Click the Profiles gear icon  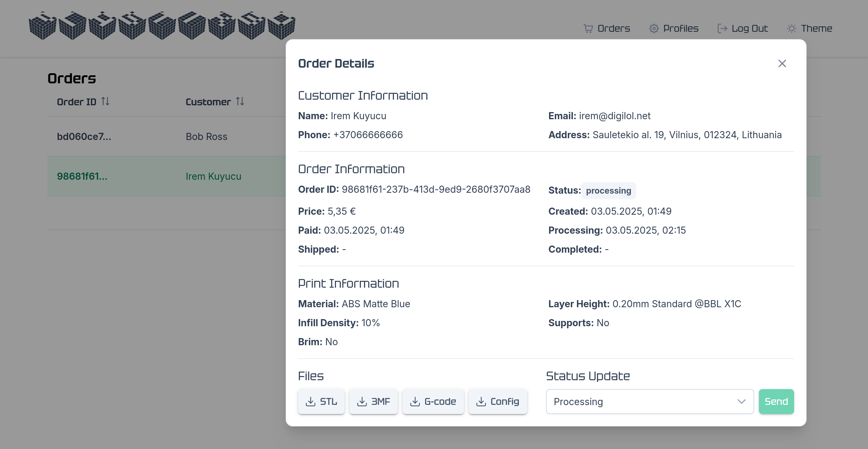click(654, 29)
